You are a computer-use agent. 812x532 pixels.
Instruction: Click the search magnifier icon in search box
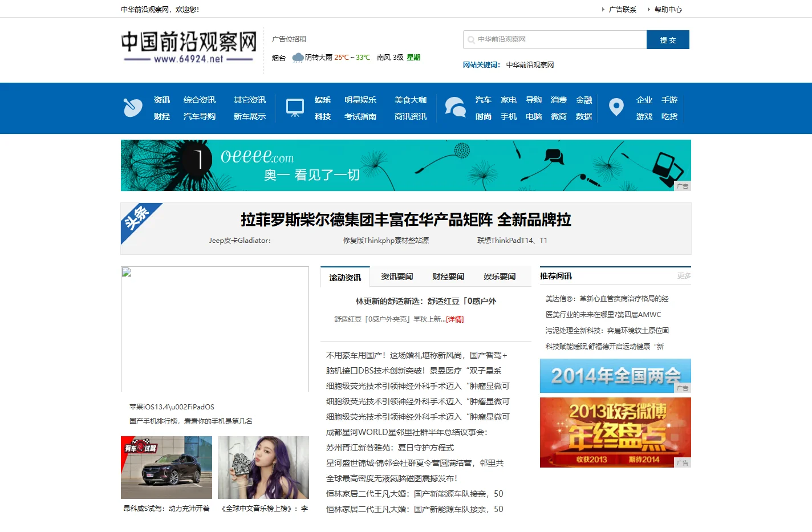[471, 40]
